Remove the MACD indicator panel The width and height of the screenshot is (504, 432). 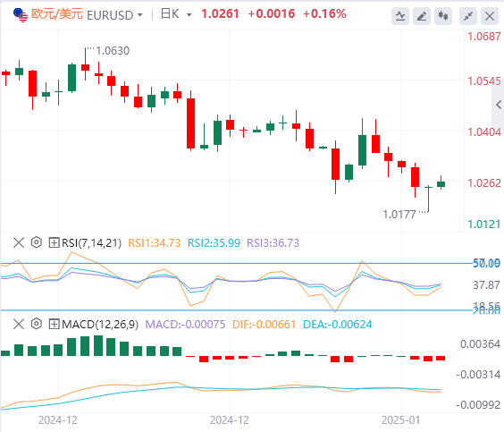click(19, 324)
